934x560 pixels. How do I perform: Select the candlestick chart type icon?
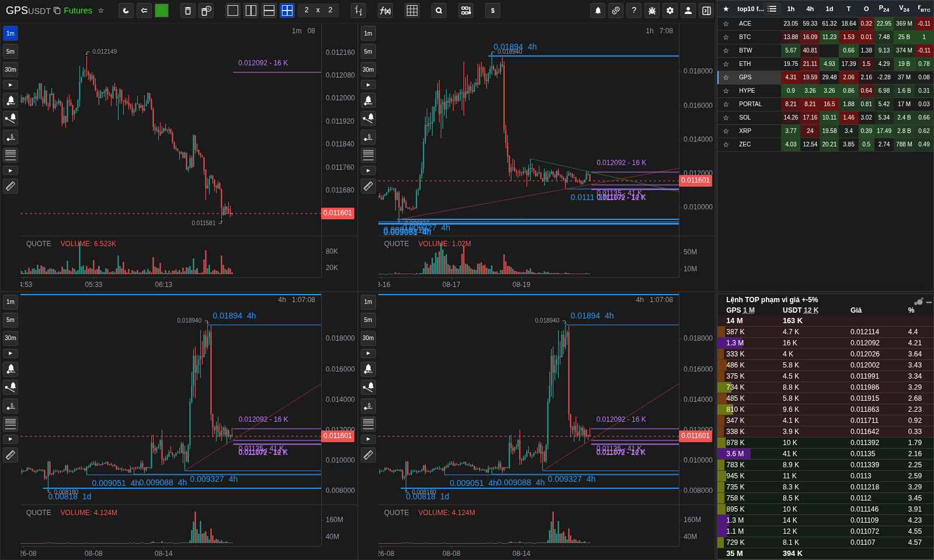coord(358,10)
